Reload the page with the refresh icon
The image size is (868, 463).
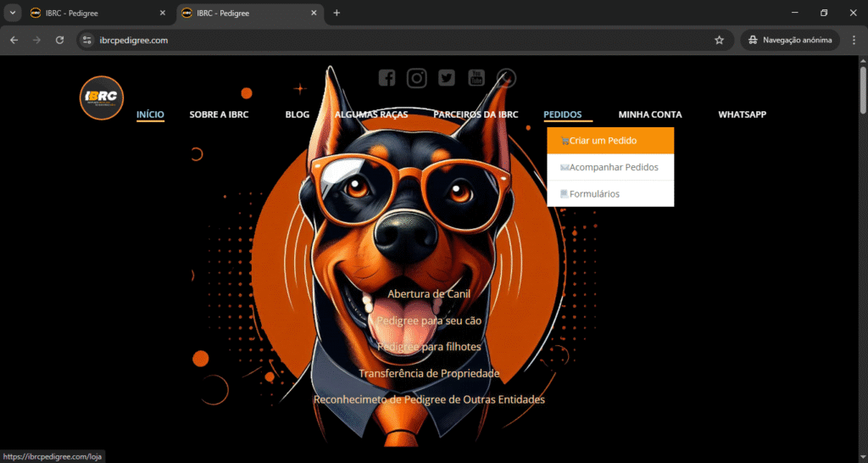point(60,40)
